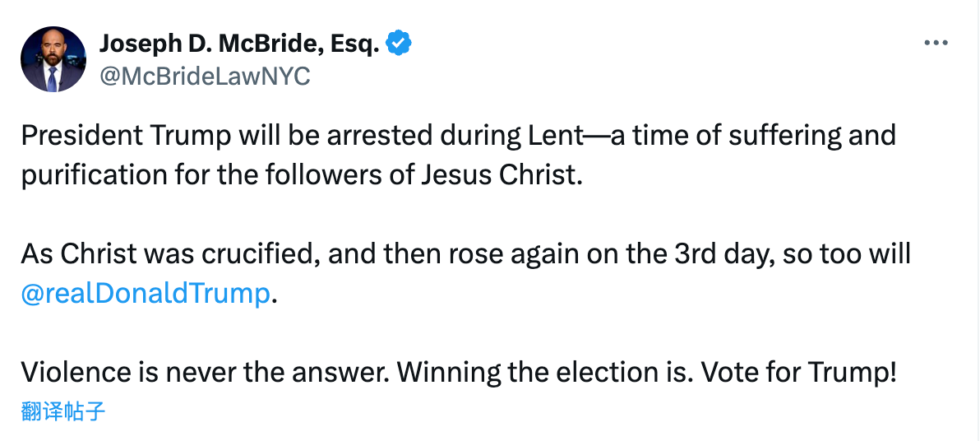Open Joseph D. McBride's profile picture

point(53,58)
